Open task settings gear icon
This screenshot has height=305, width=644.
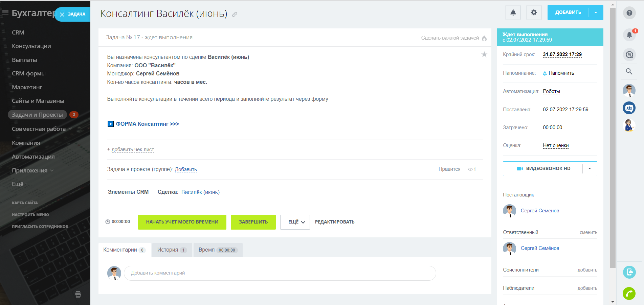click(534, 13)
